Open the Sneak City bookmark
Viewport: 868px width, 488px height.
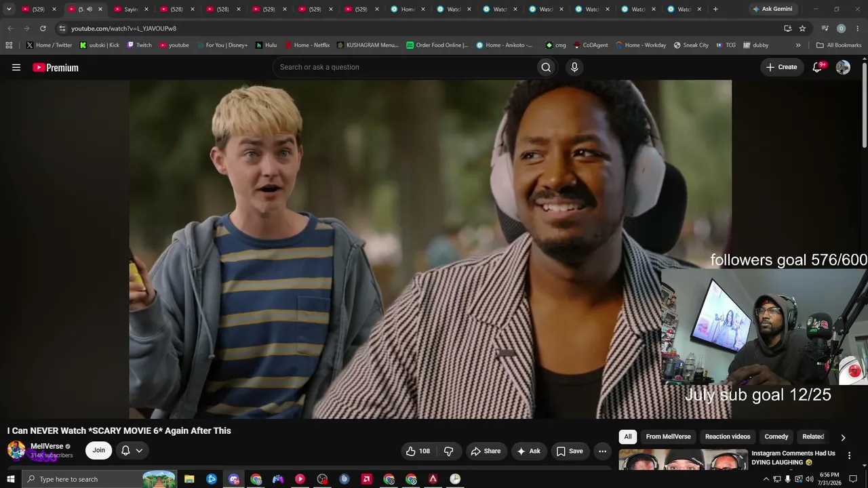pyautogui.click(x=691, y=45)
